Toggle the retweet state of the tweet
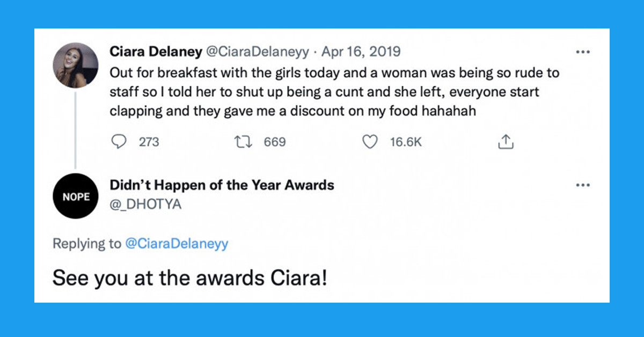644x337 pixels. tap(244, 142)
